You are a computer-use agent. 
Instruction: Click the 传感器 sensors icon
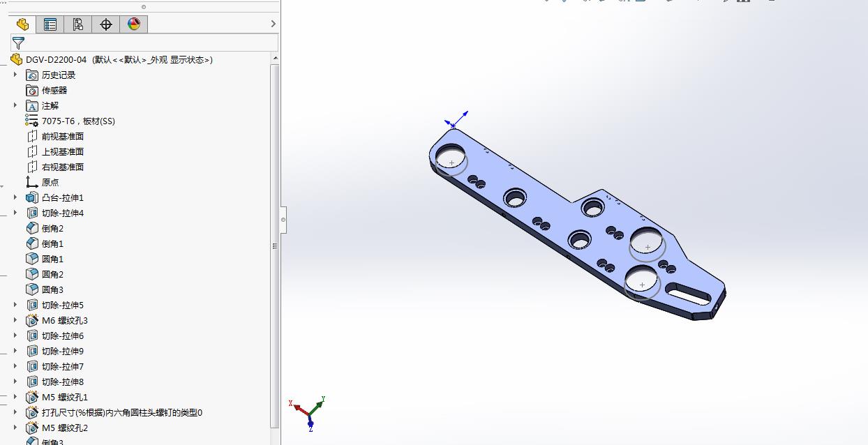[x=32, y=90]
